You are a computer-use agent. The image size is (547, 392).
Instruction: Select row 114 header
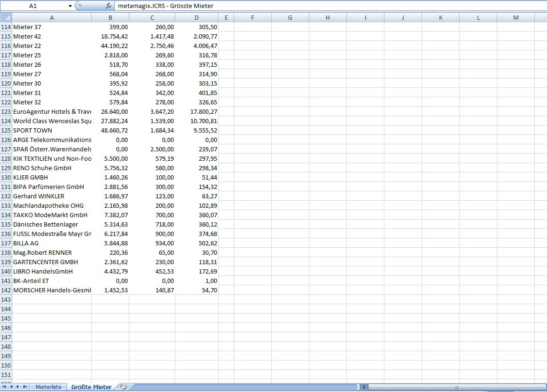point(6,27)
